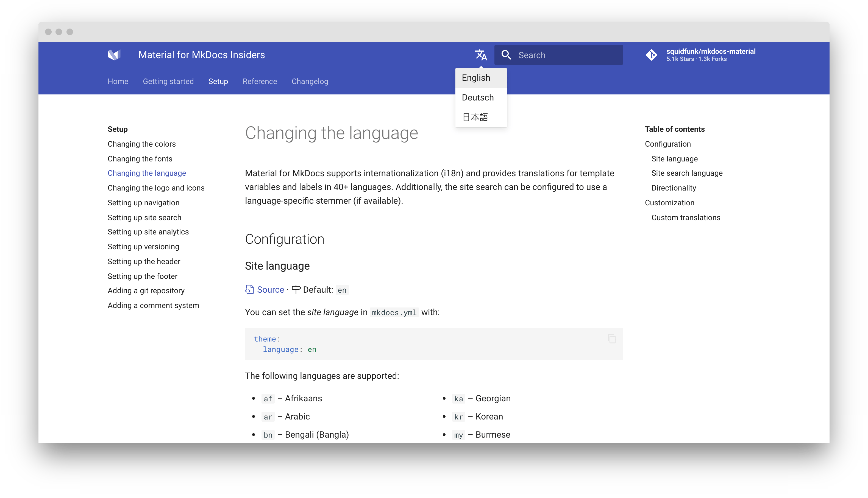Open the language selector translate icon

point(481,55)
